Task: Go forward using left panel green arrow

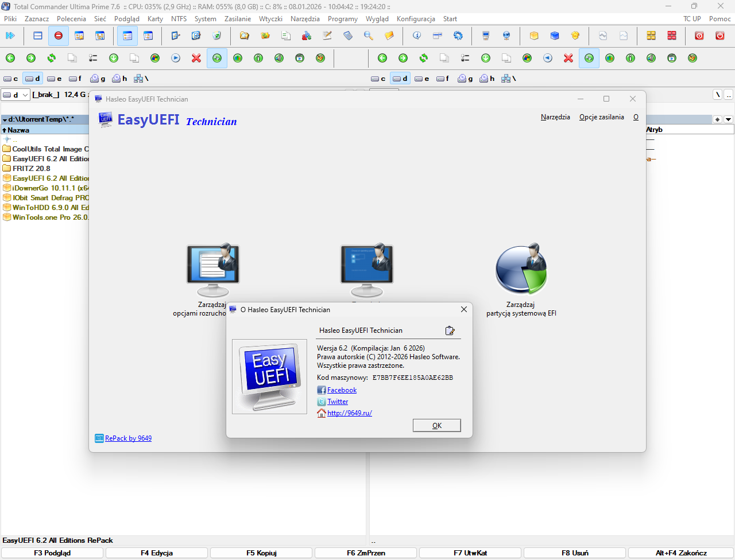Action: pos(31,58)
